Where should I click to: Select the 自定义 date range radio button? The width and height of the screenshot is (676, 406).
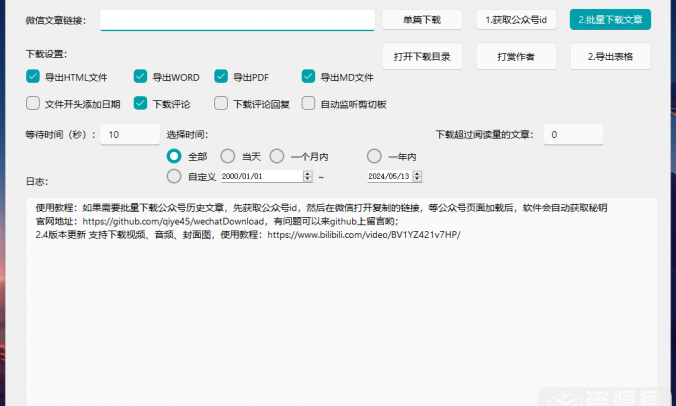174,176
